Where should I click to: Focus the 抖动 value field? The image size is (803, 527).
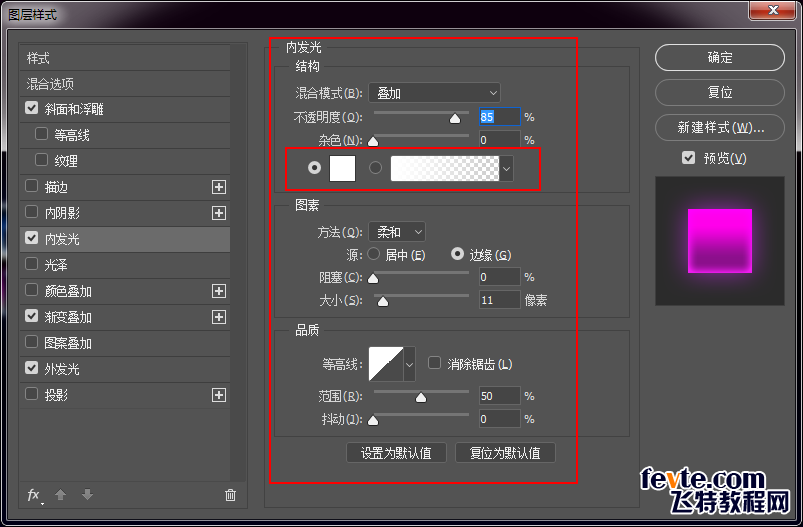point(500,419)
